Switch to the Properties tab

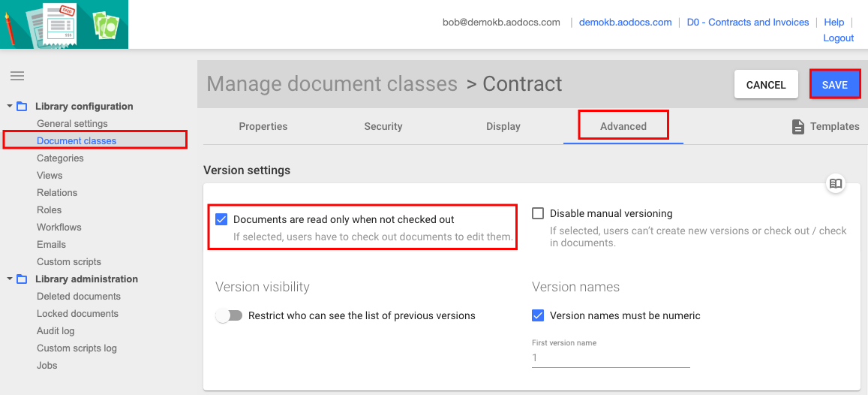(263, 126)
